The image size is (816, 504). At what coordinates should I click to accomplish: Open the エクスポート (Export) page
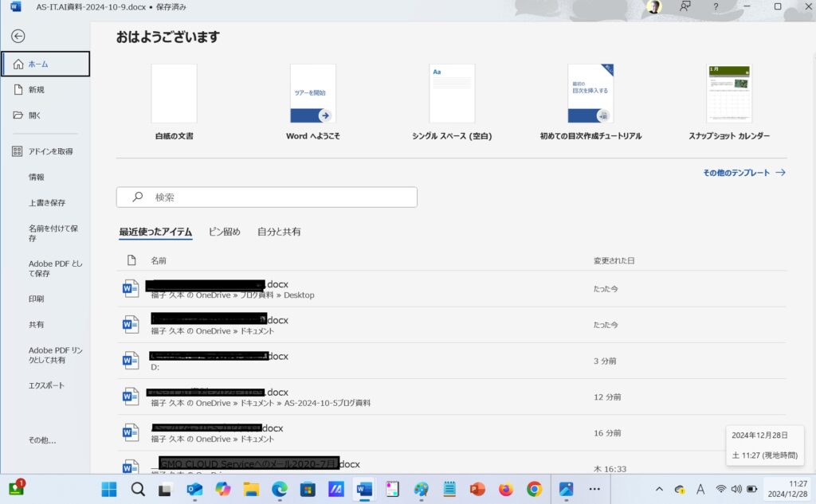(45, 385)
